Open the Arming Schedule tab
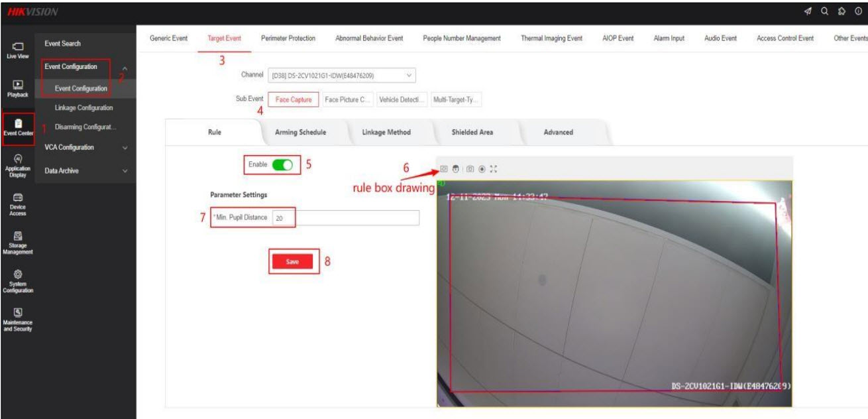The width and height of the screenshot is (868, 419). (x=300, y=132)
